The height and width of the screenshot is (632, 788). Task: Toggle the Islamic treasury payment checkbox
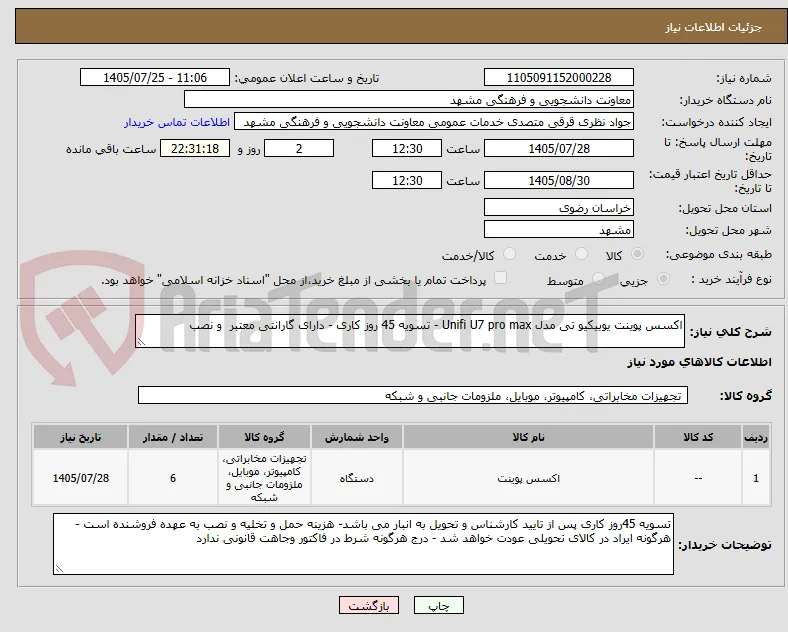point(501,278)
